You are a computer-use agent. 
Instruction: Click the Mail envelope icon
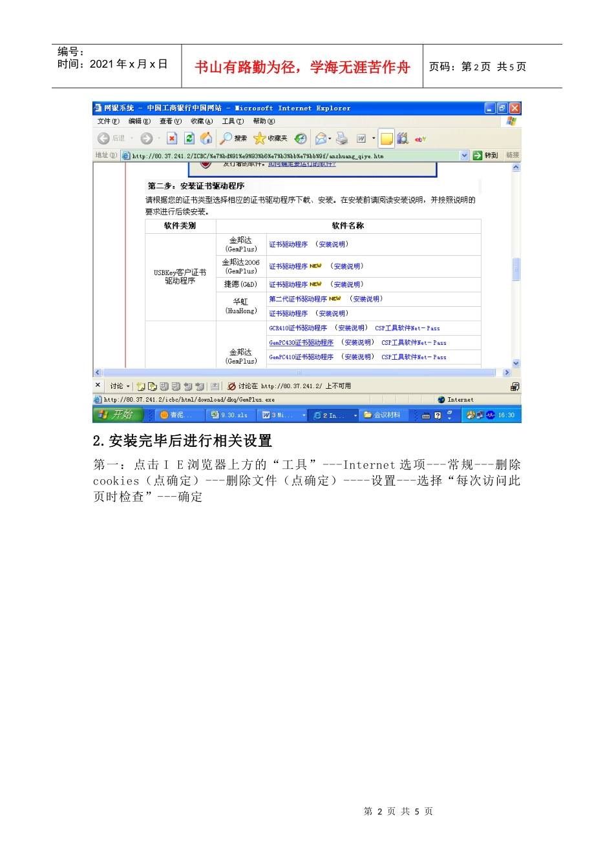[x=321, y=138]
